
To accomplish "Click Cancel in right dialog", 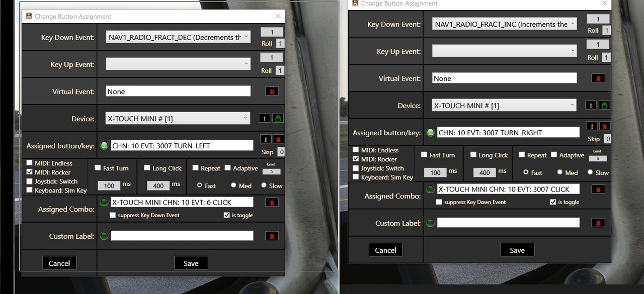I will (386, 250).
